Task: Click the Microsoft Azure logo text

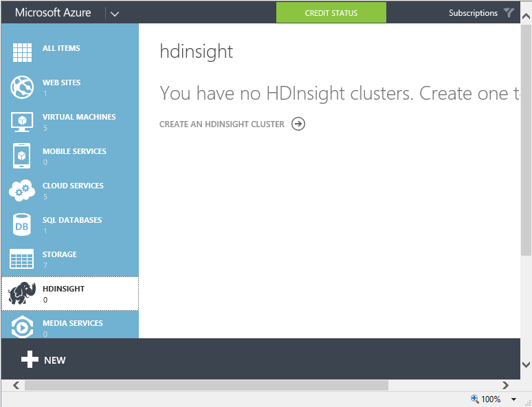Action: coord(53,12)
